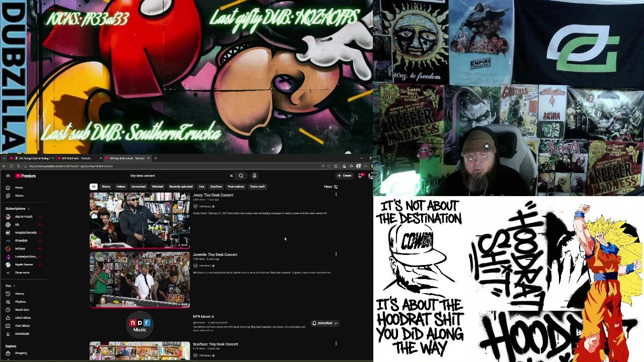This screenshot has height=362, width=644.
Task: Open the notifications bell in YouTube header
Action: (x=360, y=175)
